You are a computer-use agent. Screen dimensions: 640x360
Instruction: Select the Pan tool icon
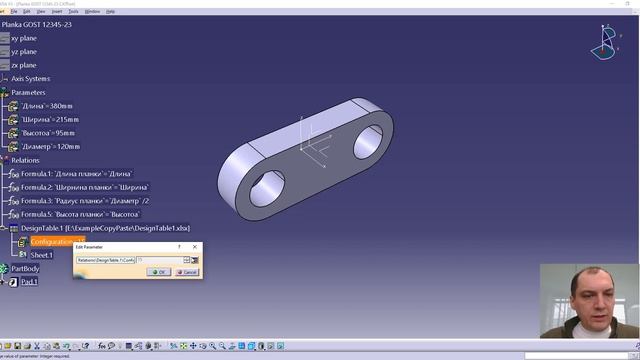pyautogui.click(x=193, y=346)
